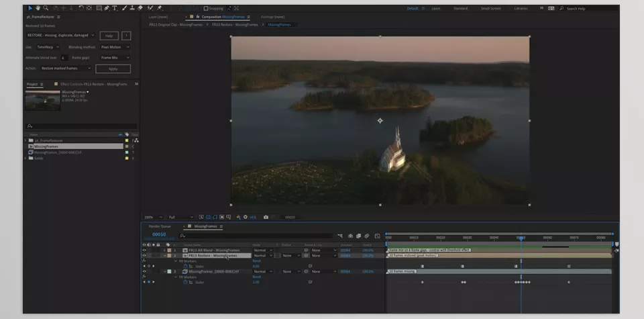Click the Alternate blend over value field
Screen dimensions: 644x319
[x=64, y=58]
